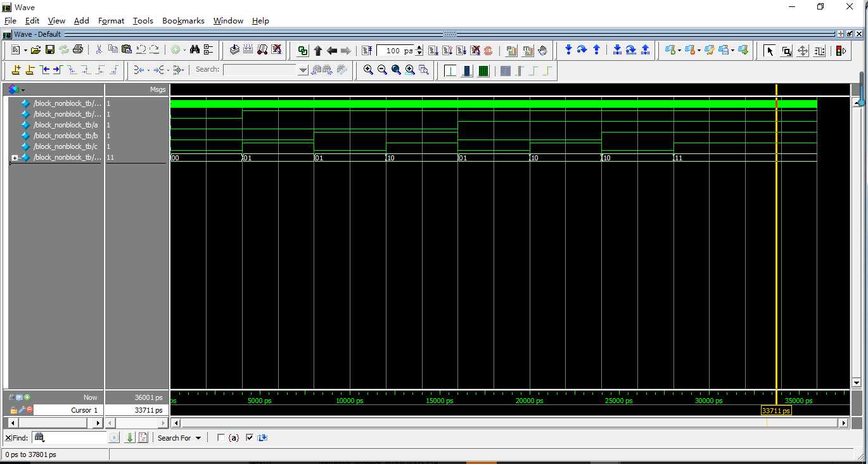
Task: Open the Add menu
Action: 82,20
